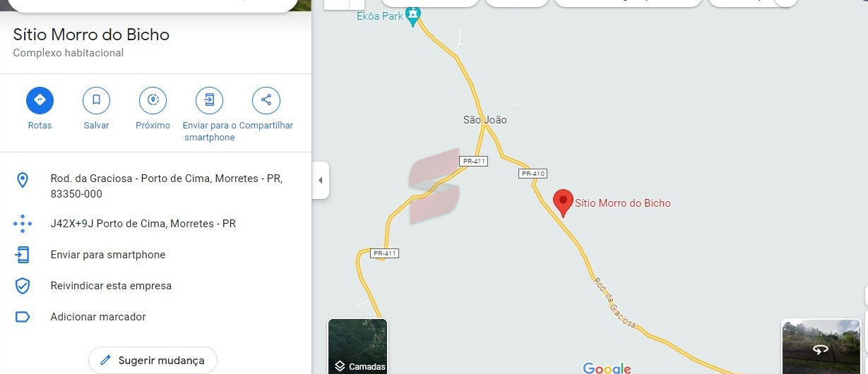Click the São João map label

484,120
